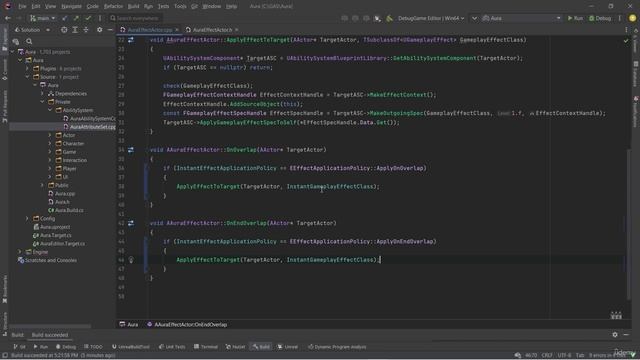Click the Select Opened File locate icon
Screen dimensions: 640x360
64,30
